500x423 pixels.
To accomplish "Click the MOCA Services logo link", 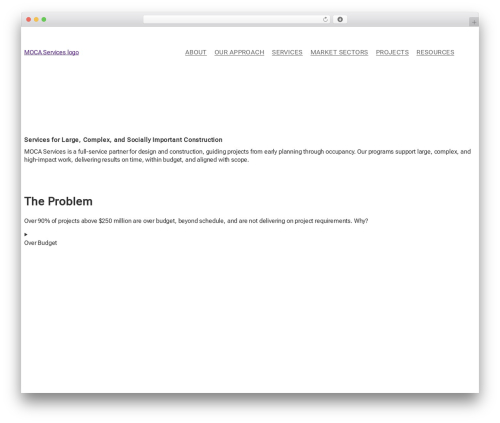I will pos(51,52).
